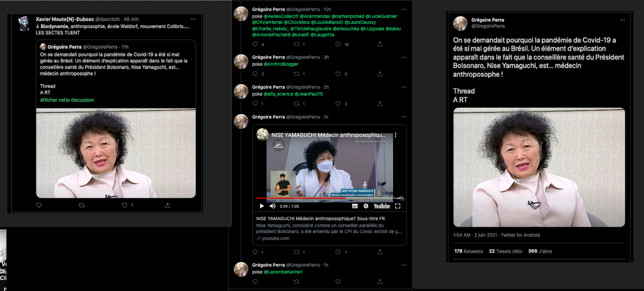Viewport: 644px width, 291px height.
Task: Open the 178 Retweets list
Action: coord(469,251)
